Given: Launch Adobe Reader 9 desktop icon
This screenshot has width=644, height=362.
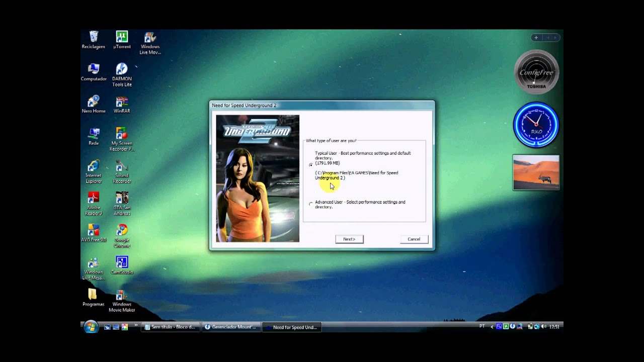Looking at the screenshot, I should click(93, 204).
